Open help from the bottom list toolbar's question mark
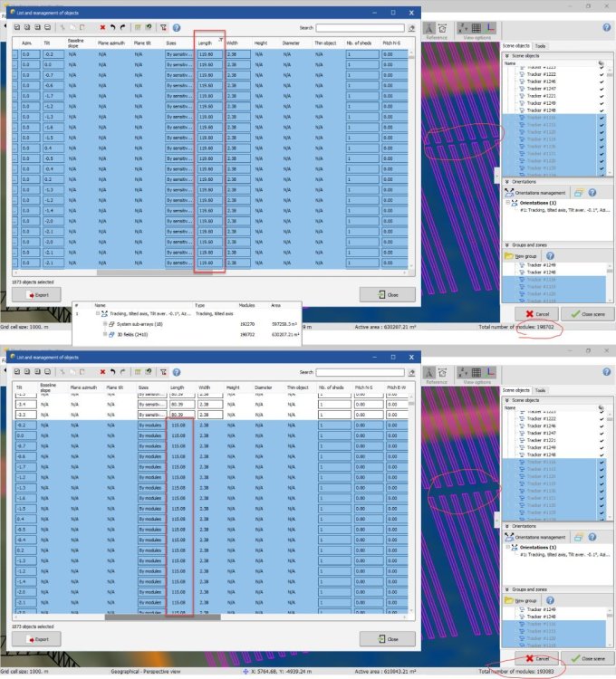The image size is (616, 679). [x=177, y=371]
